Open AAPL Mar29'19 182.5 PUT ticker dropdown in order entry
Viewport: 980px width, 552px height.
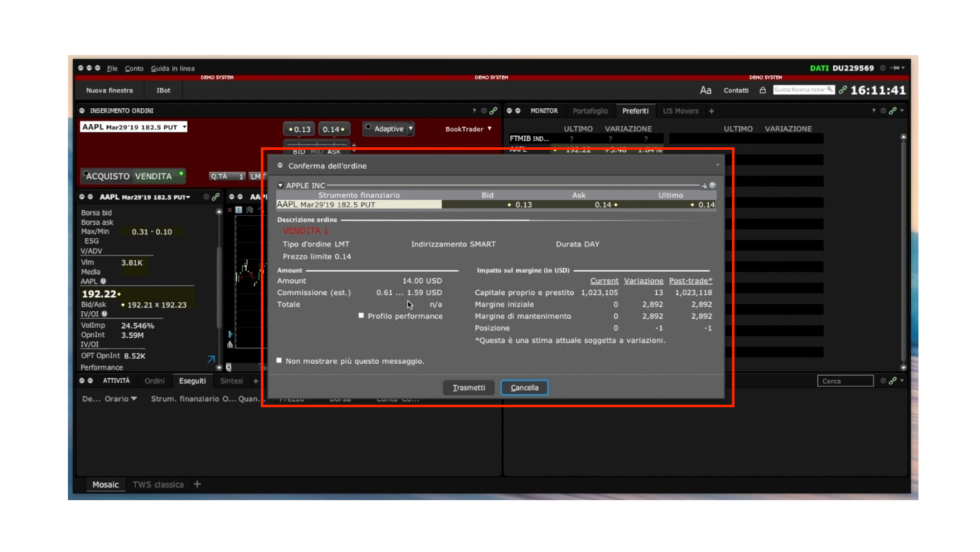click(x=185, y=127)
